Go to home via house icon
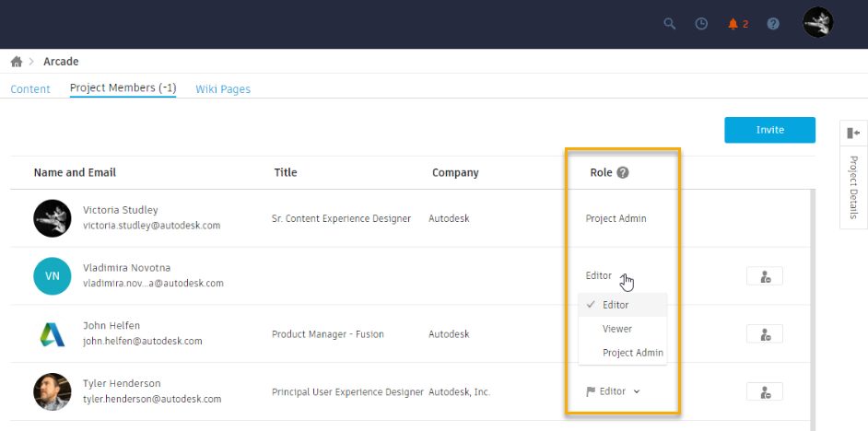 17,62
